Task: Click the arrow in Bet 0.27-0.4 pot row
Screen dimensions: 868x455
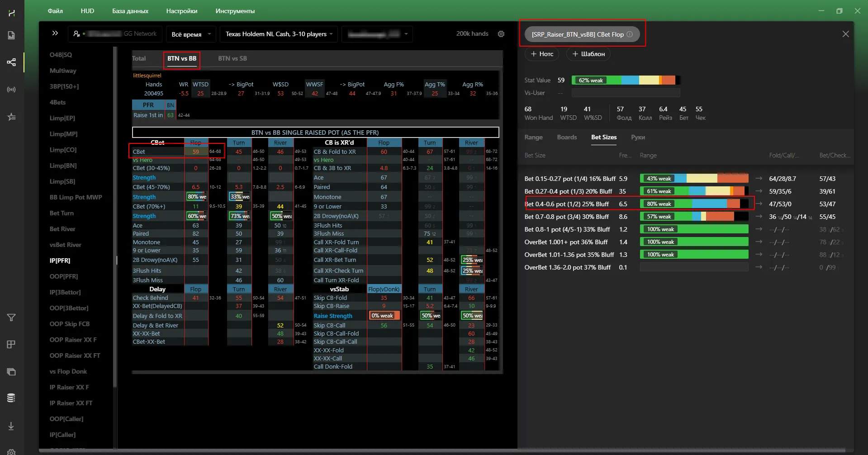Action: tap(759, 191)
